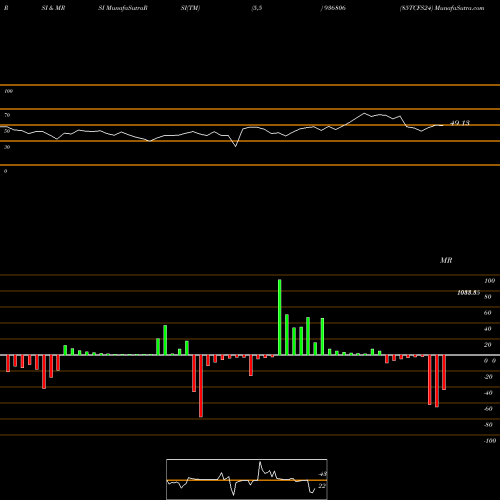This screenshot has width=500, height=500.
Task: Select the tallest green MR bar
Action: click(279, 317)
